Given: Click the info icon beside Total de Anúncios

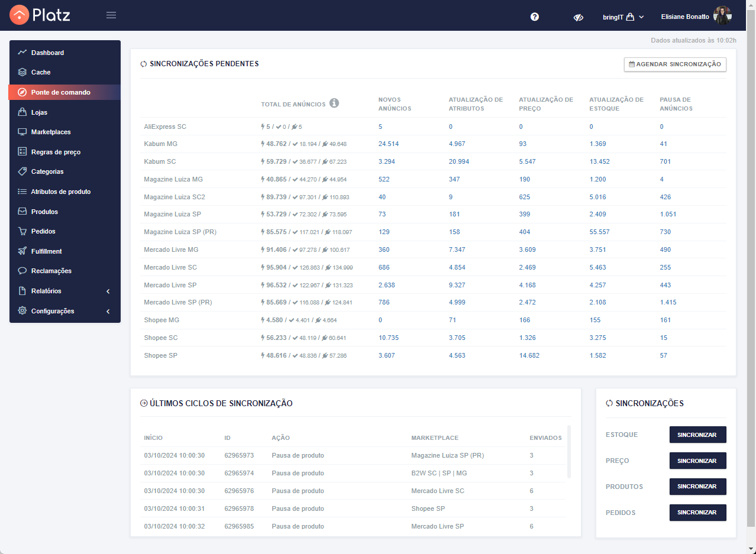Looking at the screenshot, I should 334,103.
